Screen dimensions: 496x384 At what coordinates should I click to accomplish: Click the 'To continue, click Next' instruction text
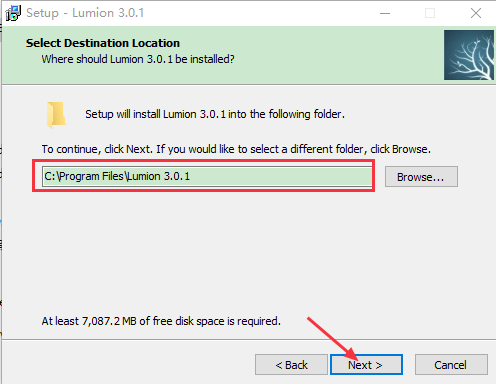[x=236, y=149]
